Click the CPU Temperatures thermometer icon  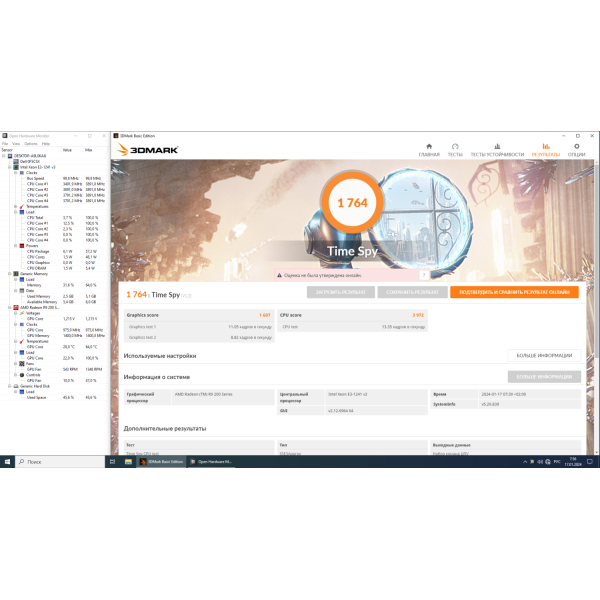[22, 207]
